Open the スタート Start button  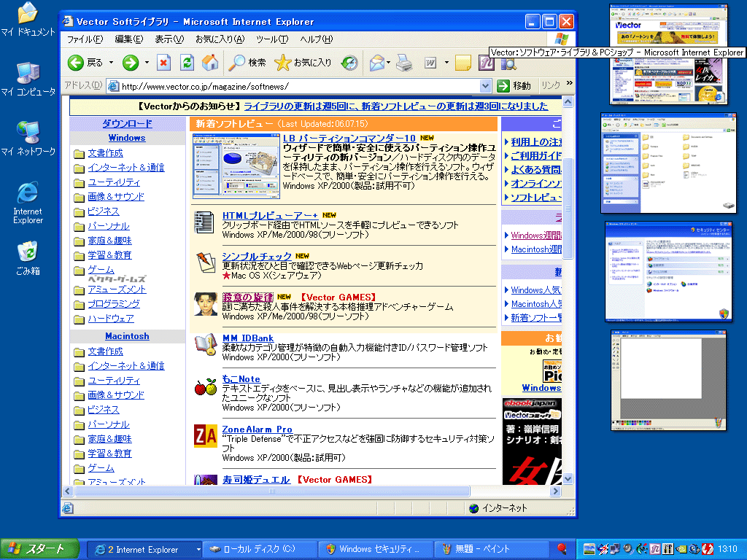[39, 549]
